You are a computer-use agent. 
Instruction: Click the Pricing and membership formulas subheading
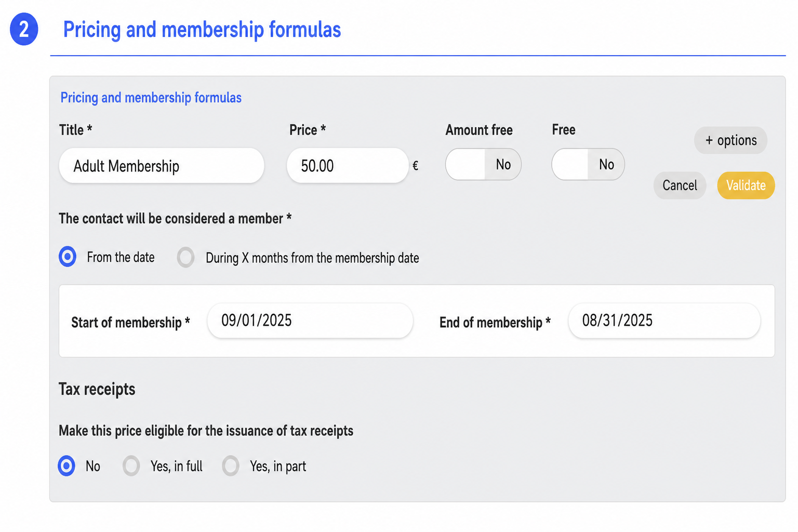151,98
